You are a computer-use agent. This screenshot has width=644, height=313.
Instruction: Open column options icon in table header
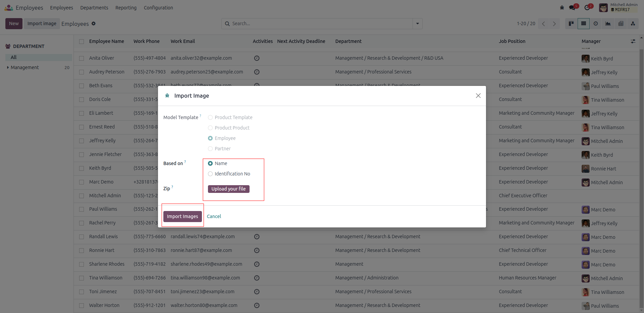click(633, 41)
